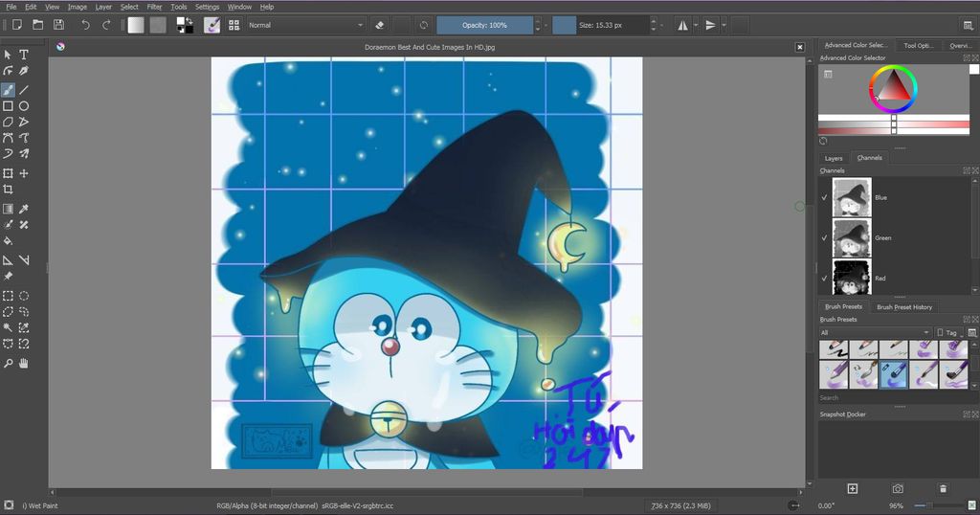Screen dimensions: 980x515
Task: Click the foreground/background color swatch
Action: pos(185,25)
